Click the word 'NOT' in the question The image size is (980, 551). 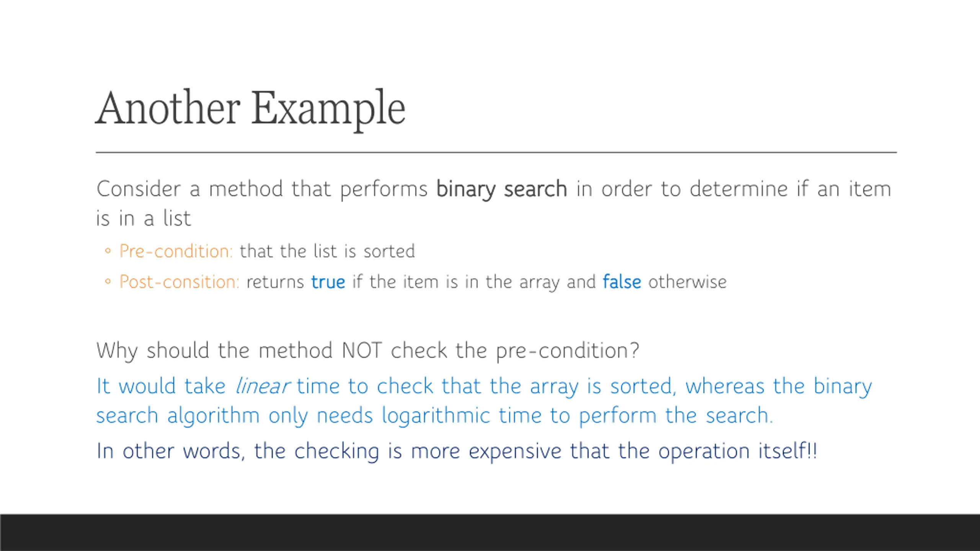[362, 350]
